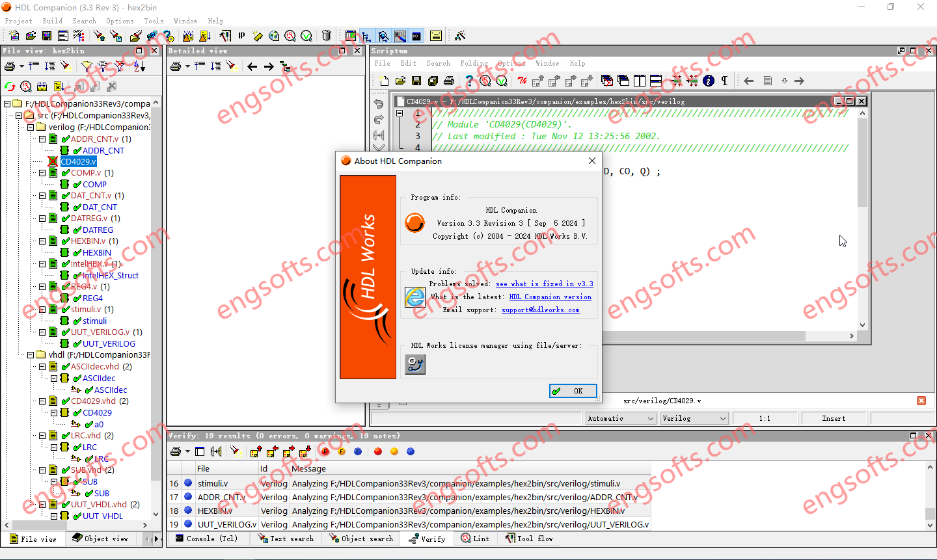Click the hierarchy tree icon in Detailed view toolbar
The image size is (937, 560).
(285, 66)
